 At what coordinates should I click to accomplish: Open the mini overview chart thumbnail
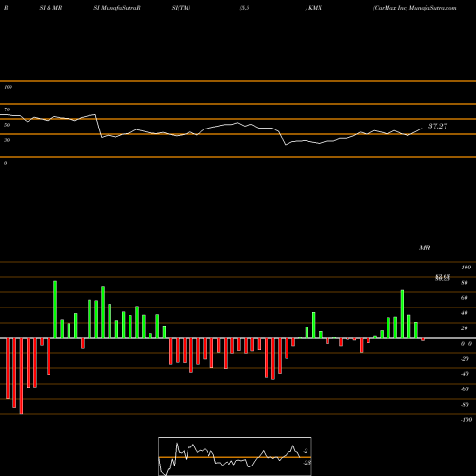coord(235,456)
